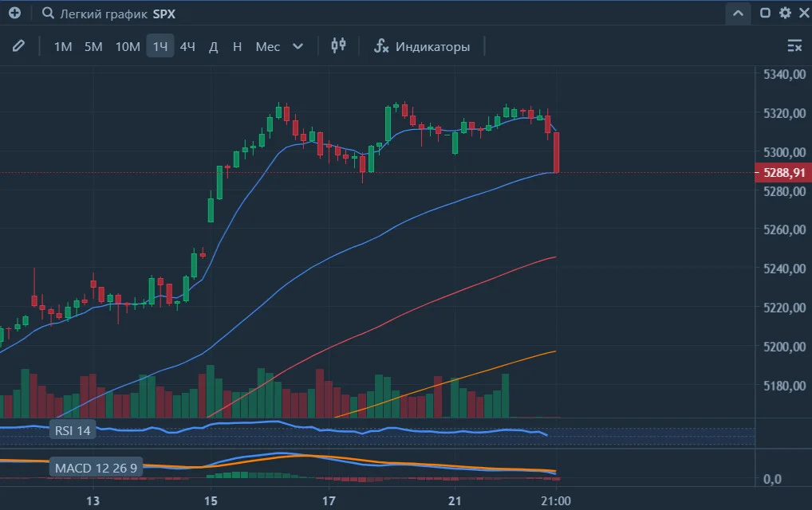
Task: Switch to the 1М timeframe
Action: tap(63, 46)
